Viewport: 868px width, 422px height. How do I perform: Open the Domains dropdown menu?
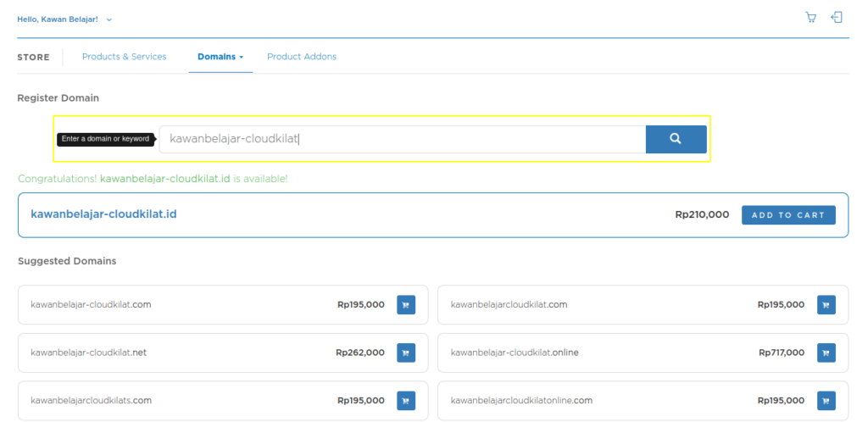[220, 57]
